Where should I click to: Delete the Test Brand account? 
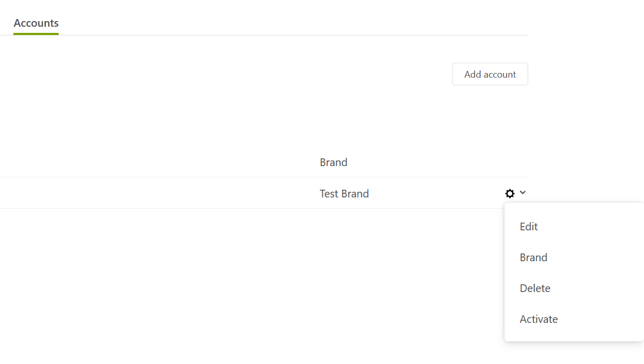(x=535, y=288)
